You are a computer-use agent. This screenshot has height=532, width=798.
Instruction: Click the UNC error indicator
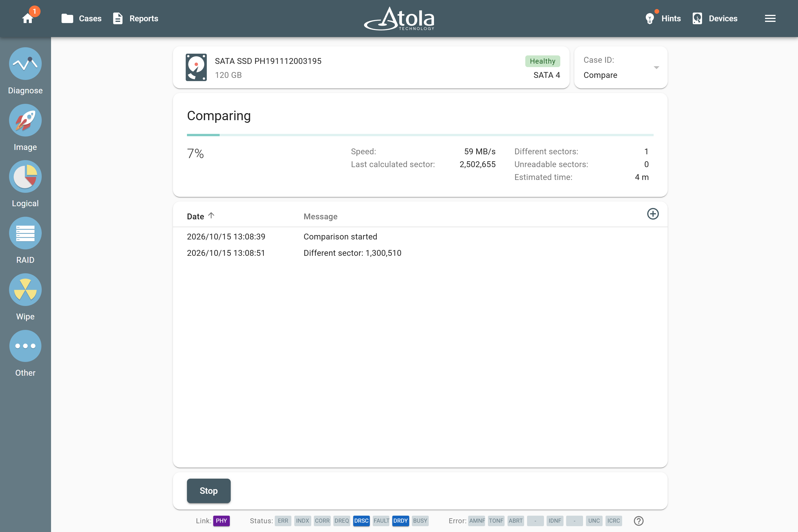point(594,520)
